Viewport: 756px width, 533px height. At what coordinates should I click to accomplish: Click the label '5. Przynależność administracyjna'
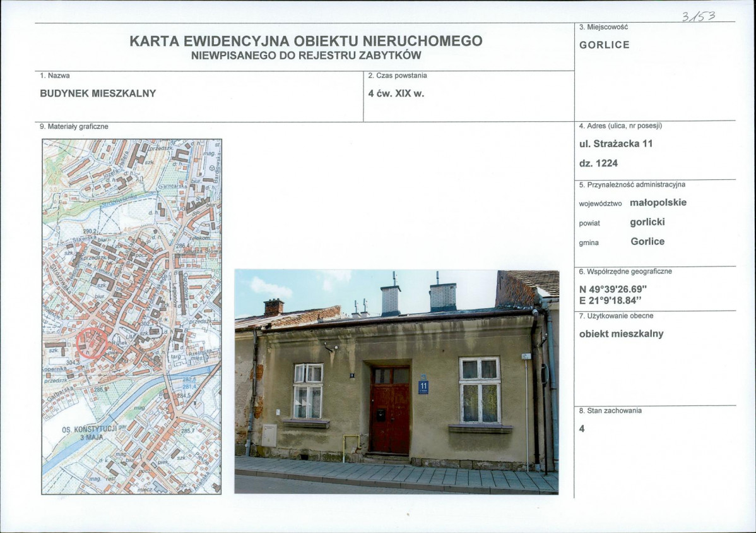632,185
